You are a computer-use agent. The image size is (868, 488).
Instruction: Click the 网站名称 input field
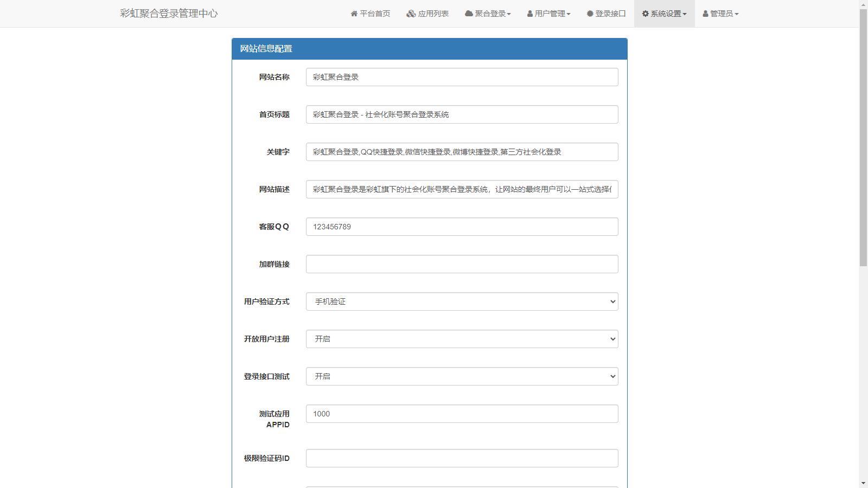tap(462, 77)
